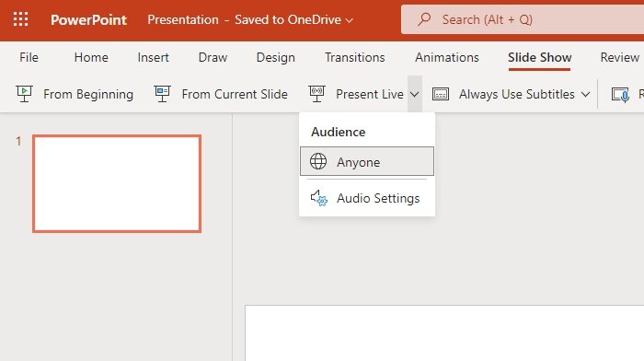Click the Present Live broadcast icon
Image resolution: width=644 pixels, height=361 pixels.
(x=317, y=94)
